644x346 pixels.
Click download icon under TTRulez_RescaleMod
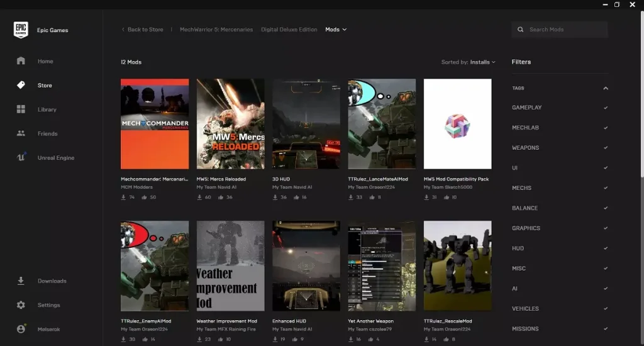click(x=426, y=340)
